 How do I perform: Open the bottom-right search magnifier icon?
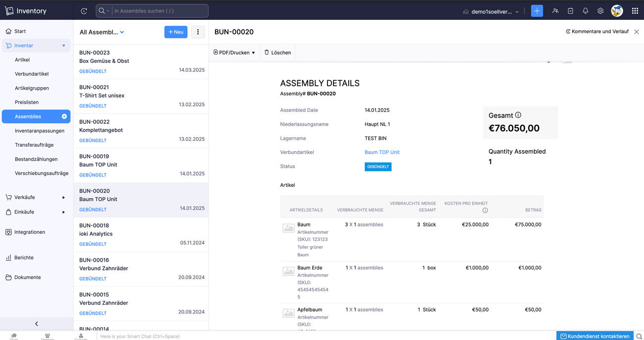click(x=639, y=336)
